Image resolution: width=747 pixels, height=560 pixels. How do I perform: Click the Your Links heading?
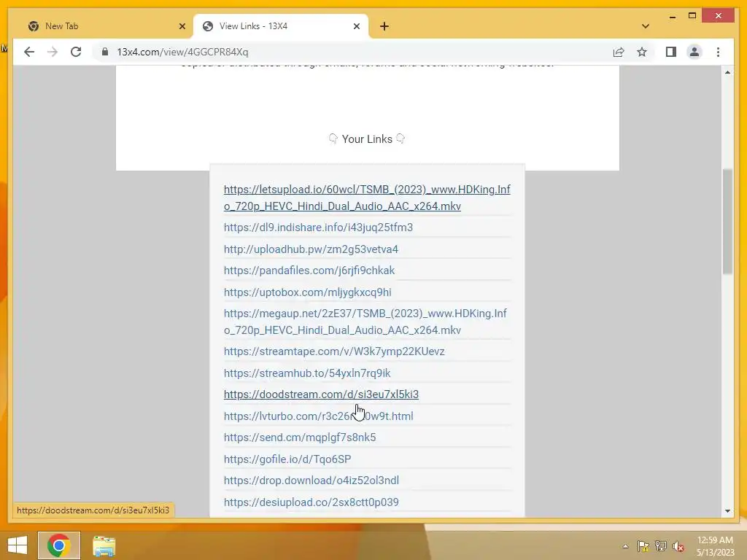pos(367,139)
